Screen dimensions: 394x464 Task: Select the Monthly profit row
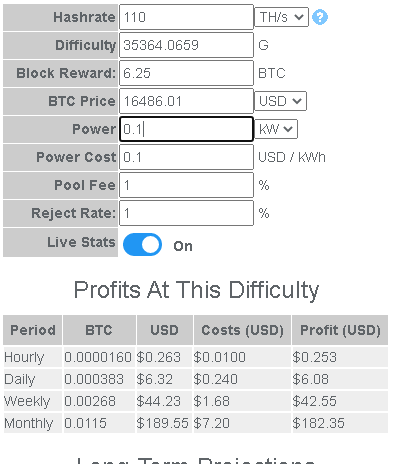click(x=196, y=423)
